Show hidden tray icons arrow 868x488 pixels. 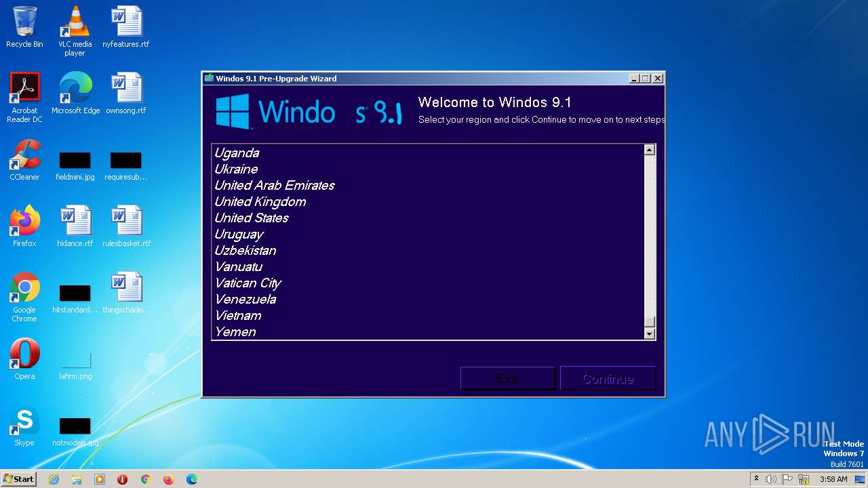pos(756,479)
